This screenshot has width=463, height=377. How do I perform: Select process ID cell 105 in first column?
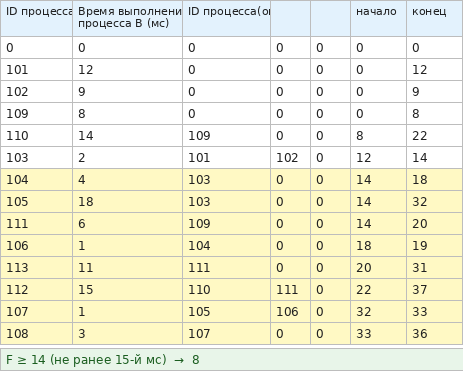tap(36, 202)
